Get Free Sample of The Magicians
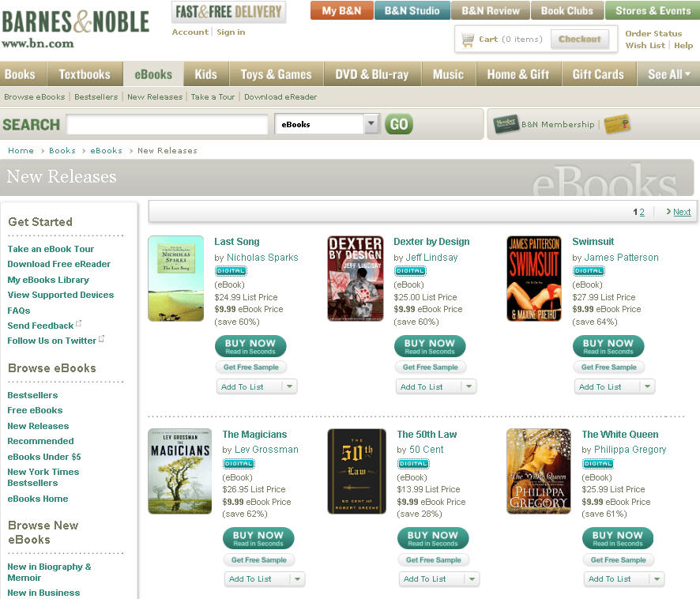This screenshot has width=700, height=599. pos(259,559)
